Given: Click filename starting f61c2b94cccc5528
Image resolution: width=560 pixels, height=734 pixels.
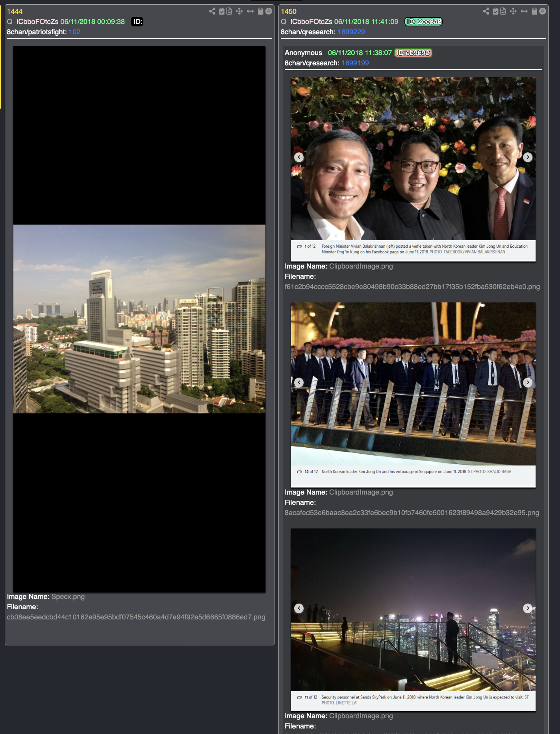Looking at the screenshot, I should [x=412, y=287].
